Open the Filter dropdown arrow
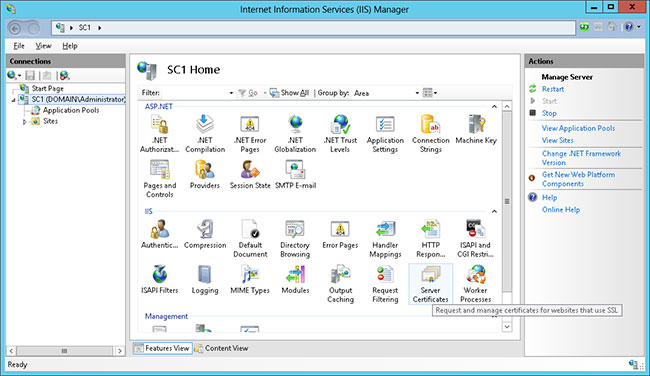 coord(231,93)
